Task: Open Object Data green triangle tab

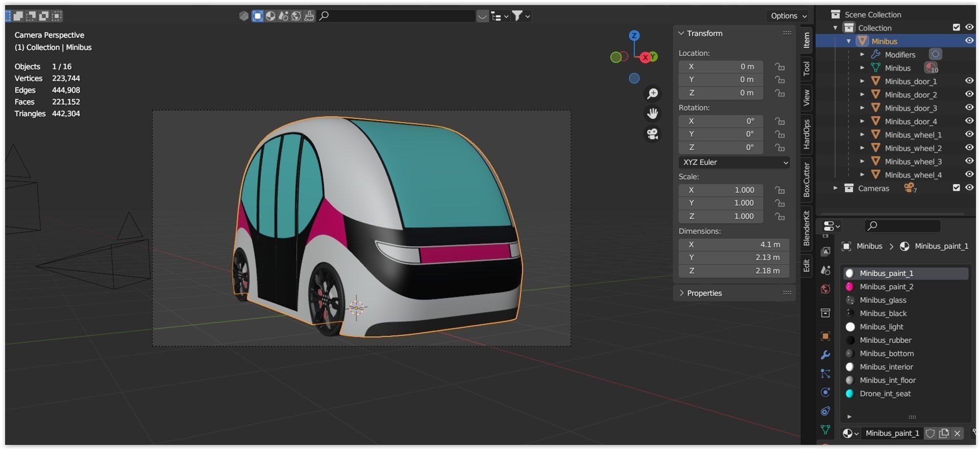Action: click(x=825, y=430)
